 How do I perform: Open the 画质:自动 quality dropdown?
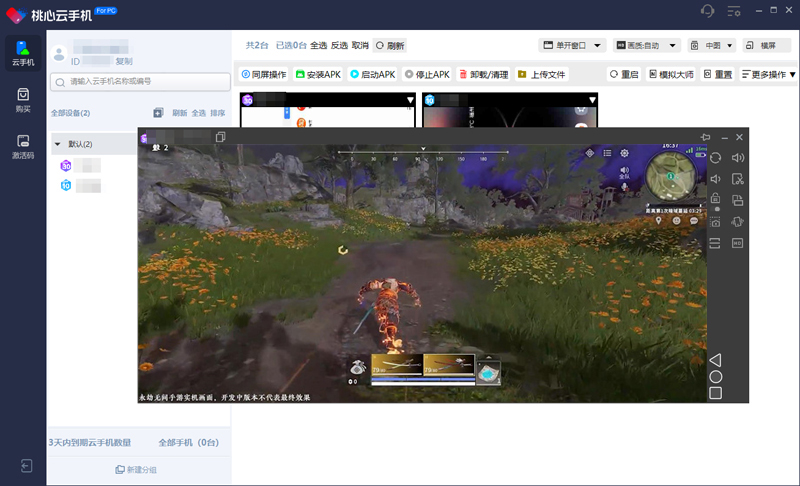coord(646,45)
